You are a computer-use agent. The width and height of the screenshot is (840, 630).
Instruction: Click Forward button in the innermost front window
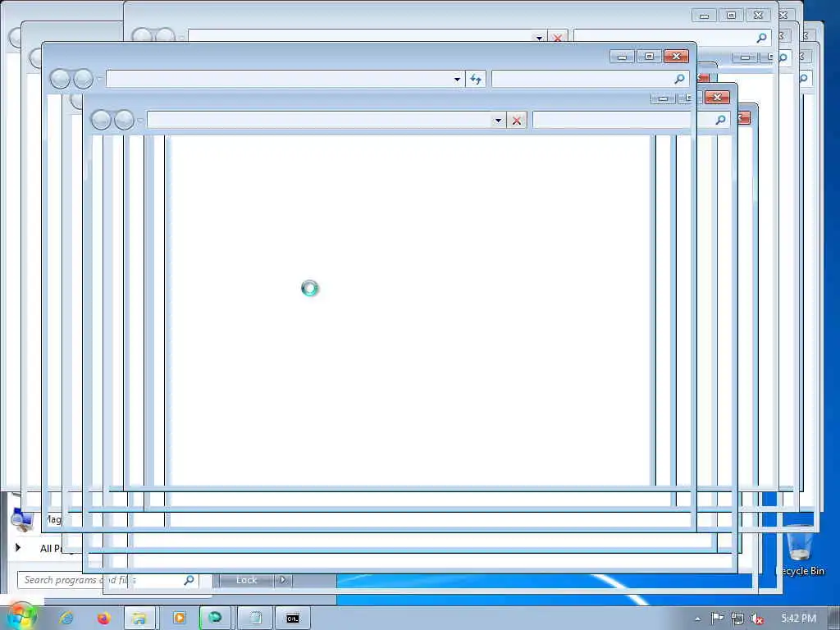point(125,120)
